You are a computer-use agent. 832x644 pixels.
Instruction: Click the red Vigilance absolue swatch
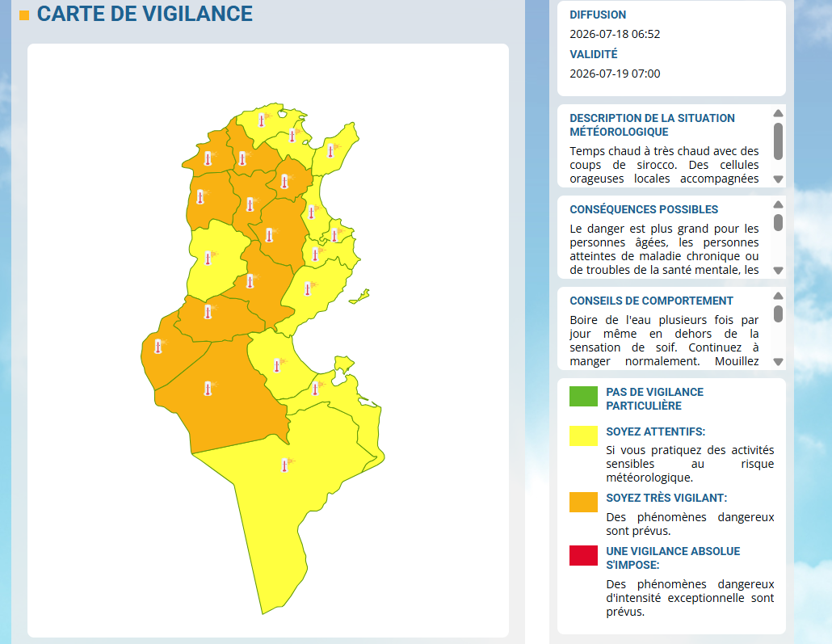pyautogui.click(x=583, y=555)
